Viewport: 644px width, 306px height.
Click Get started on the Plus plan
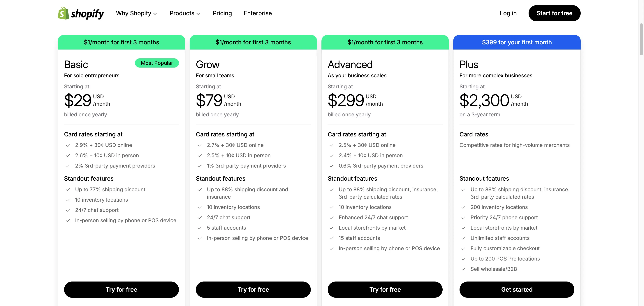click(x=517, y=289)
